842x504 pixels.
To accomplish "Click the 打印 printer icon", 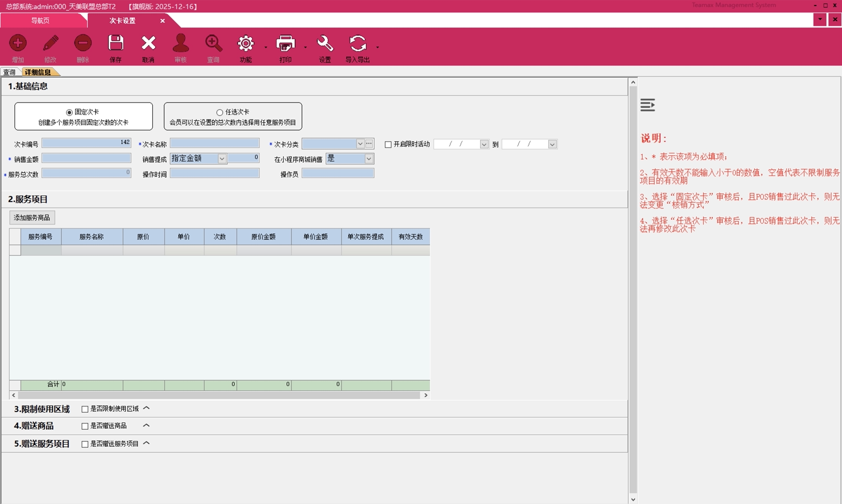I will 286,44.
